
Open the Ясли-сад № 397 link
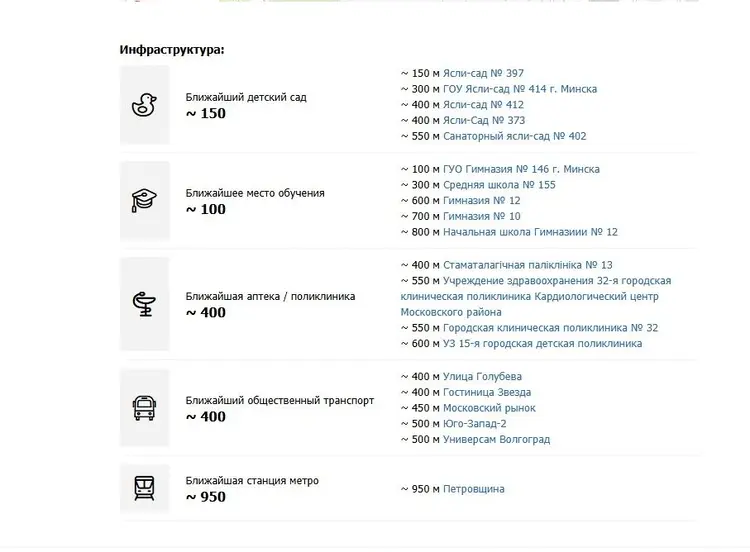click(483, 73)
